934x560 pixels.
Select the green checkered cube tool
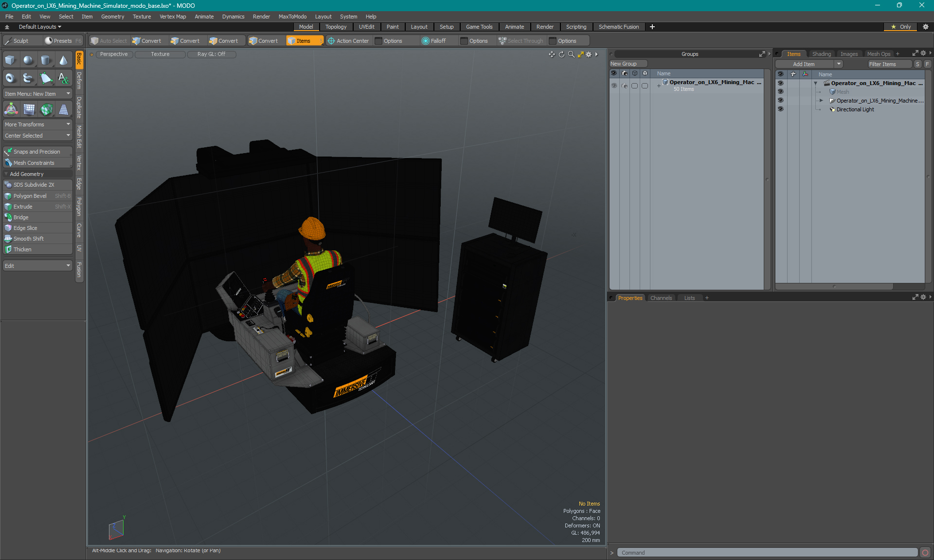point(46,109)
